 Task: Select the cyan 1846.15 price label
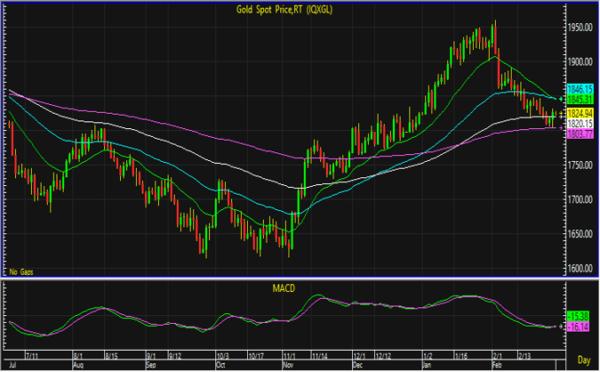click(580, 90)
